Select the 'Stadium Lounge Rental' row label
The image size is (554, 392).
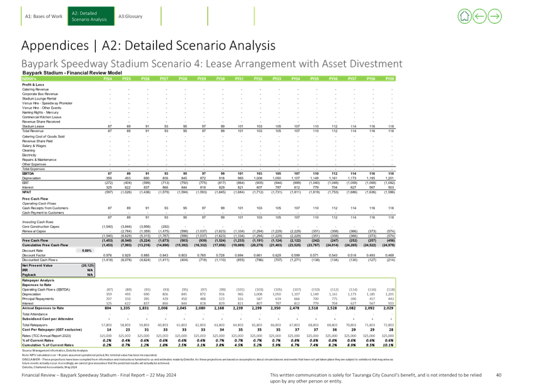click(39, 98)
